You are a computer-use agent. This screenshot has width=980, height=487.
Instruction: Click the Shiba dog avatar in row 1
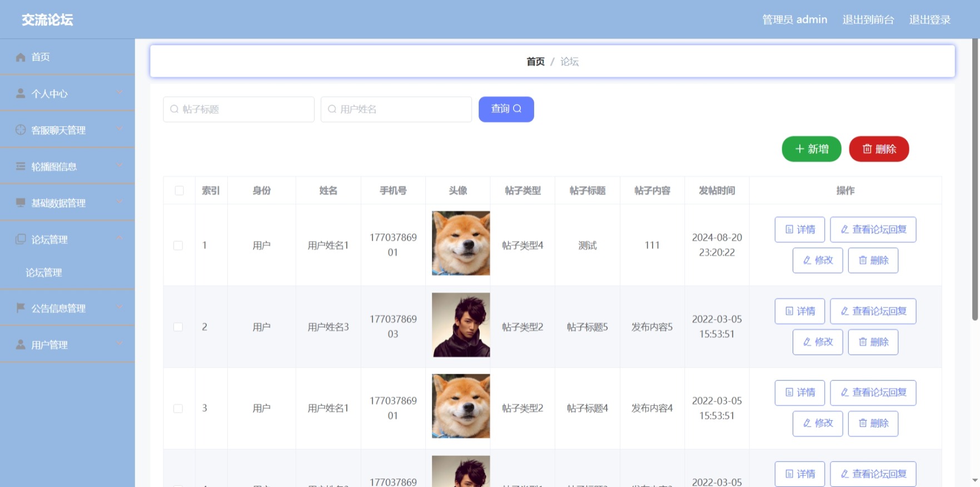[461, 243]
